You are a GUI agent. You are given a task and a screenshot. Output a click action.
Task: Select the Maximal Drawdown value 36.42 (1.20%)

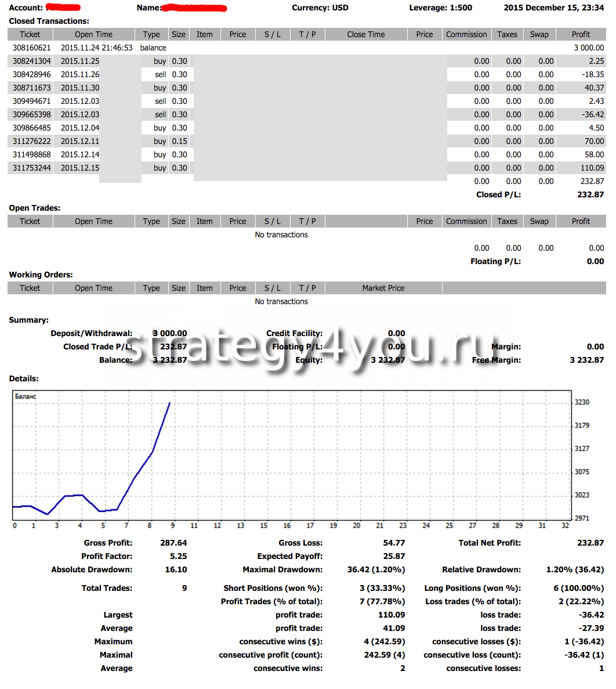[x=376, y=569]
